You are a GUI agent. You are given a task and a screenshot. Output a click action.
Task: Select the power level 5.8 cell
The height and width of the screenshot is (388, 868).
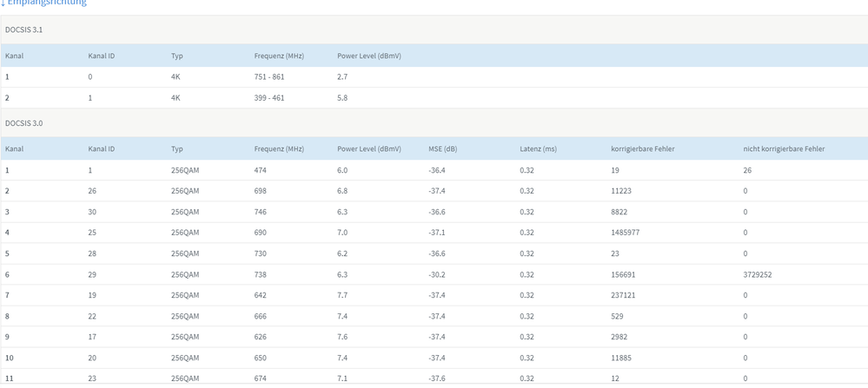coord(342,98)
